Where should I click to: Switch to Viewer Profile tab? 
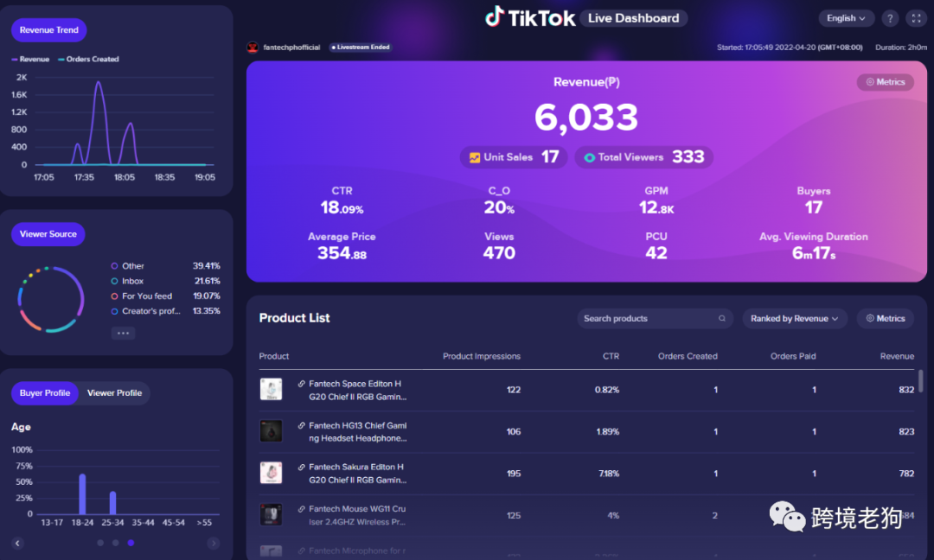pos(114,392)
